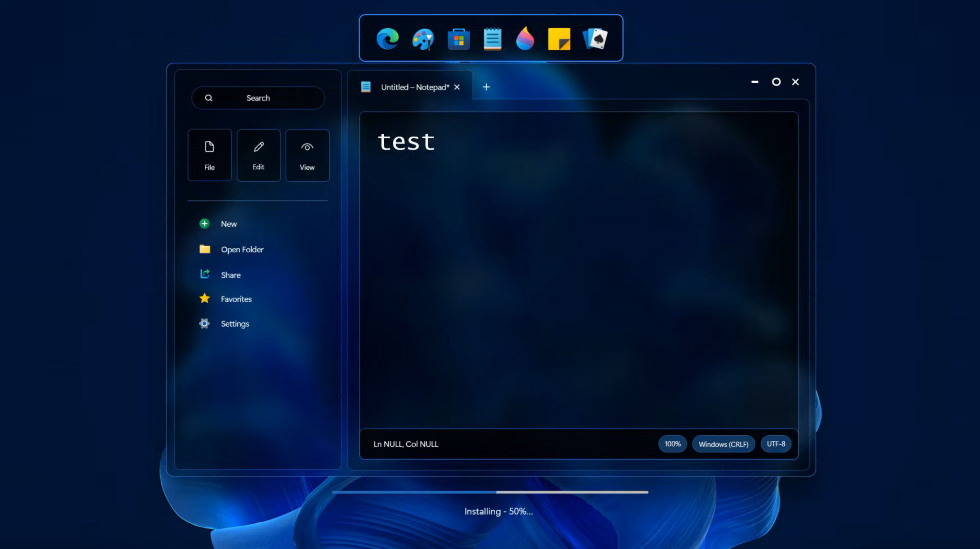Close the Untitled Notepad tab

[x=457, y=87]
